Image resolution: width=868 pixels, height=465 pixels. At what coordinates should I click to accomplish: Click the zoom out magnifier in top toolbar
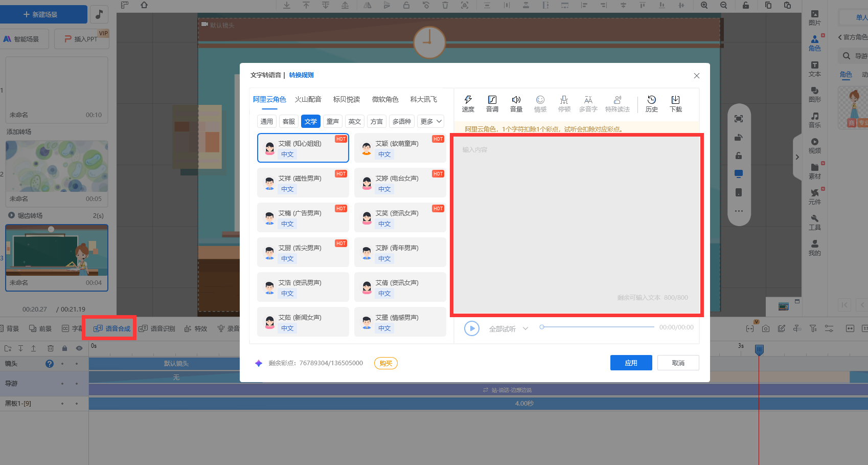coord(723,5)
